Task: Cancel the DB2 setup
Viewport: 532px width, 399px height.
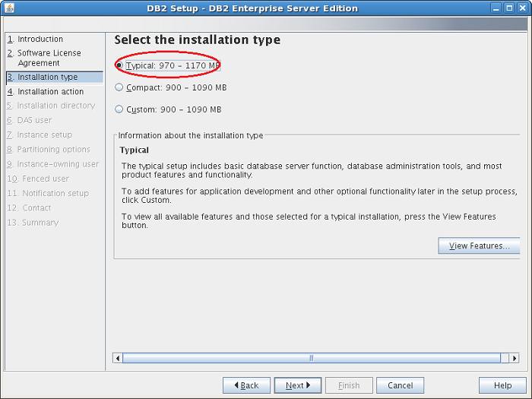Action: [x=401, y=385]
